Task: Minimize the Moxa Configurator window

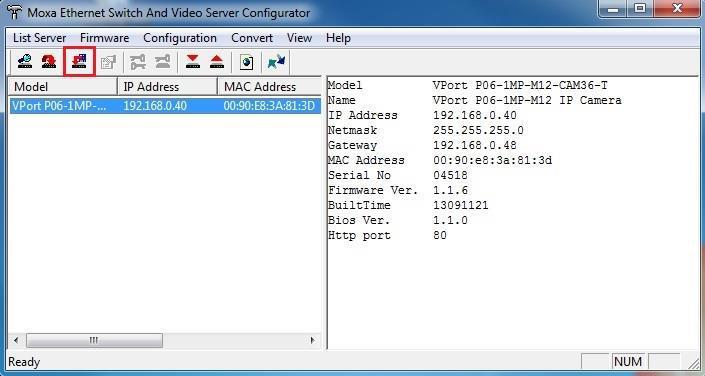Action: click(x=613, y=9)
